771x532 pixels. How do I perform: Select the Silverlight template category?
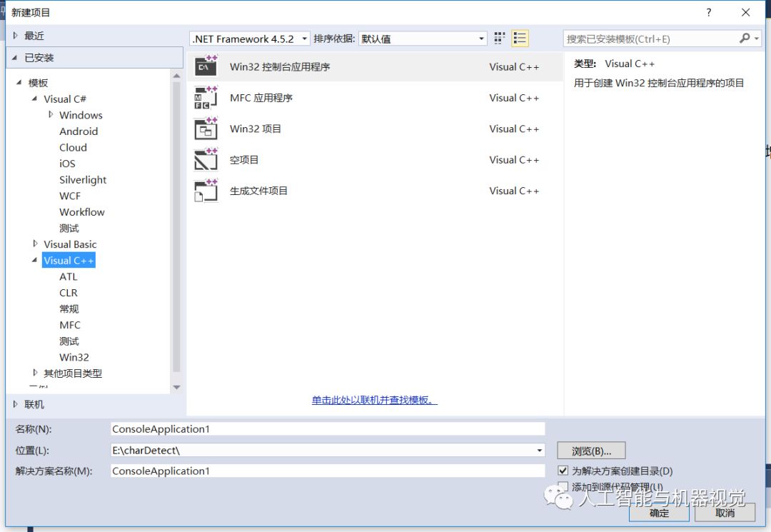(83, 180)
